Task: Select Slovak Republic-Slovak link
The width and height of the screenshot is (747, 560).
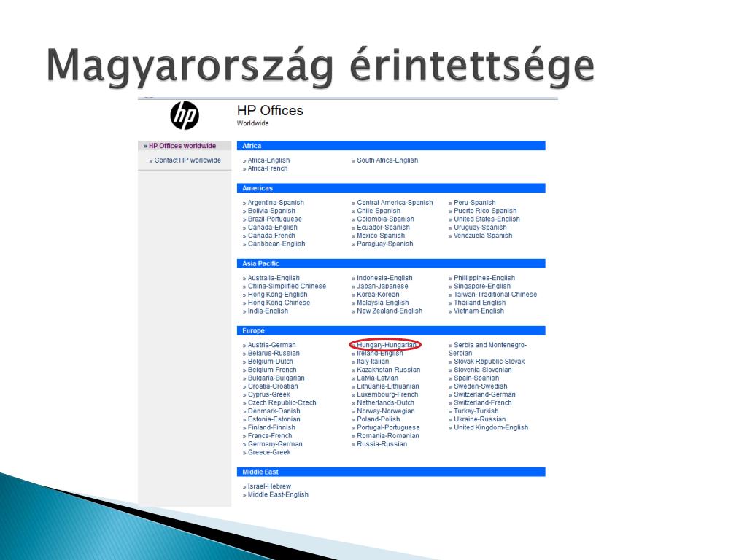Action: (489, 362)
